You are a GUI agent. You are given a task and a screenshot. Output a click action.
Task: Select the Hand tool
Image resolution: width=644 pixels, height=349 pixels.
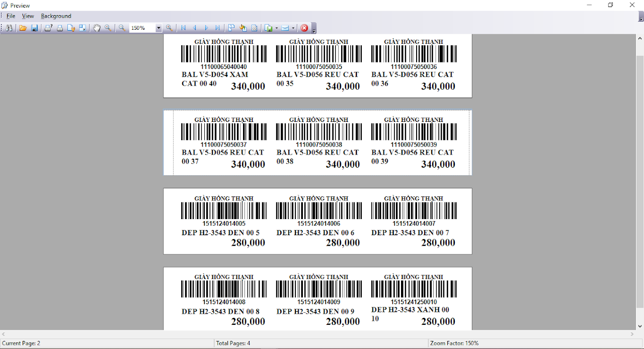(x=97, y=28)
